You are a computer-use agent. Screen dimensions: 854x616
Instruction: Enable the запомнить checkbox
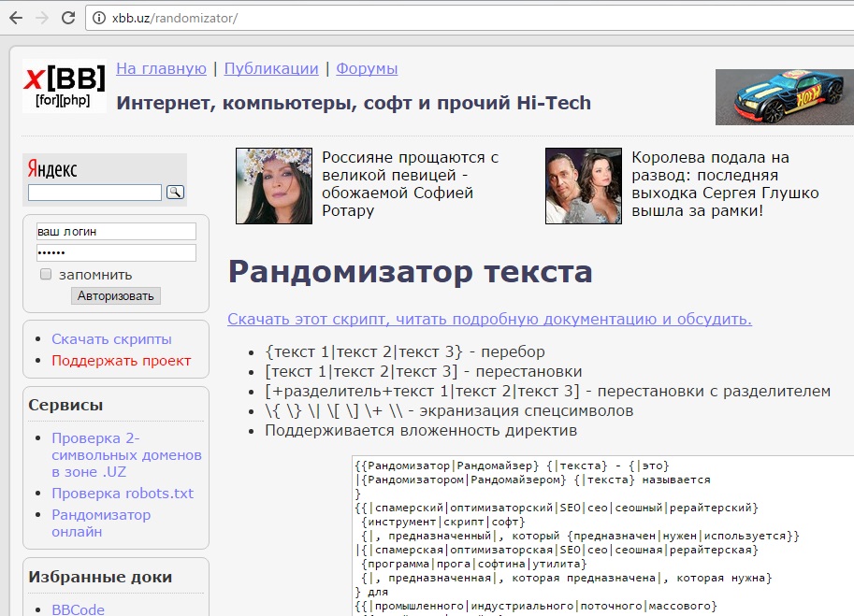point(46,275)
